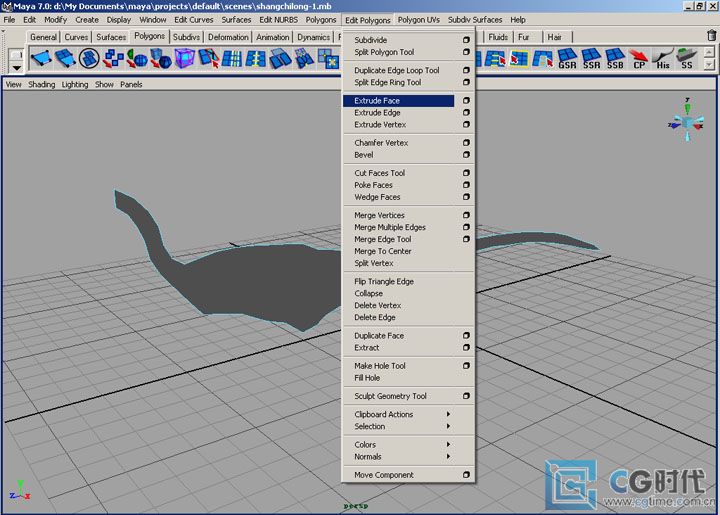
Task: Open Move Component option box
Action: click(x=466, y=475)
